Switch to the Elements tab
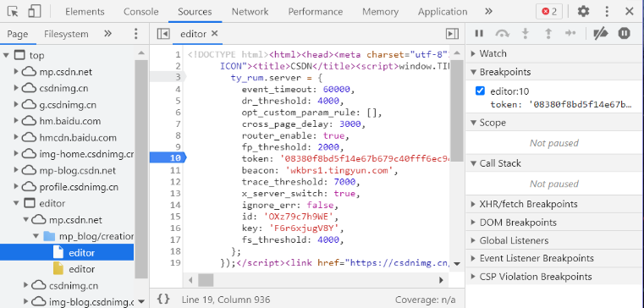This screenshot has height=308, width=644. coord(85,12)
